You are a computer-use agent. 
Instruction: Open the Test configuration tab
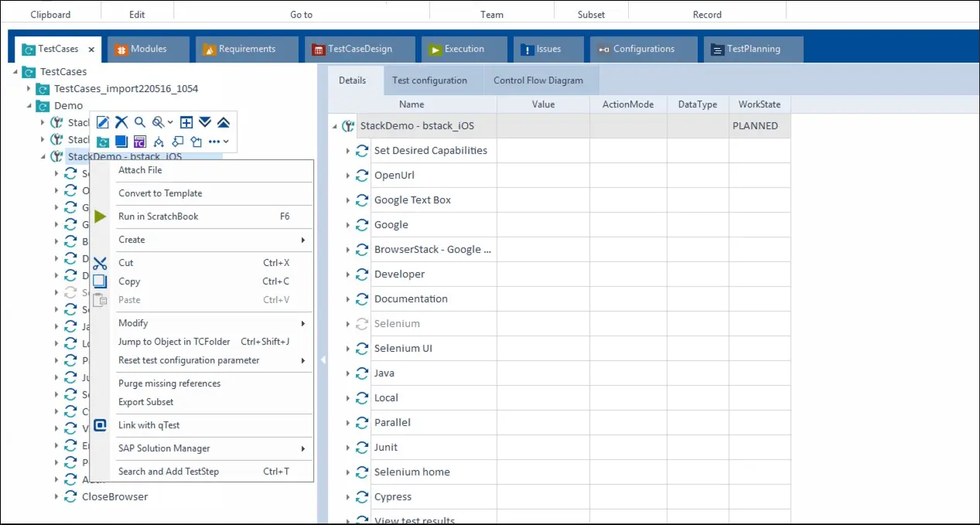click(x=429, y=80)
